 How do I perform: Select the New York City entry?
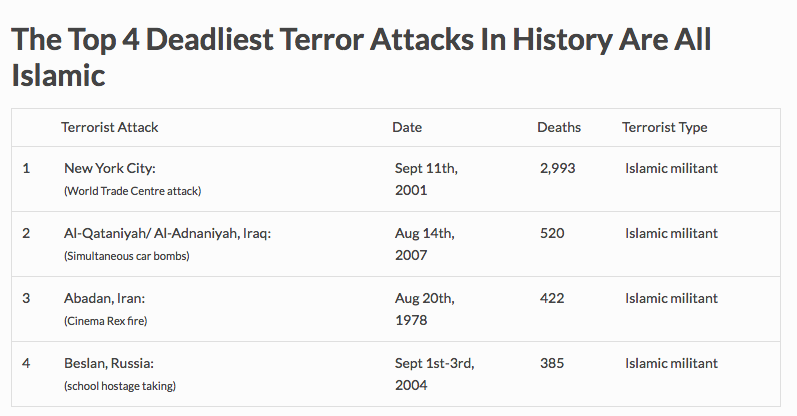tap(110, 168)
